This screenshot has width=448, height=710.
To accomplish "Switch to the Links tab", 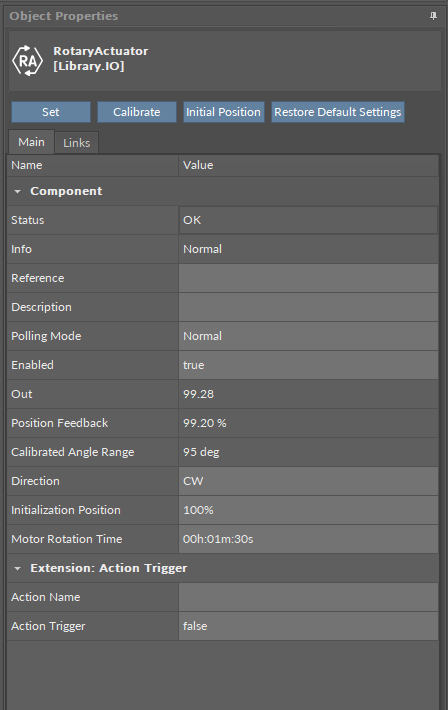I will tap(77, 143).
